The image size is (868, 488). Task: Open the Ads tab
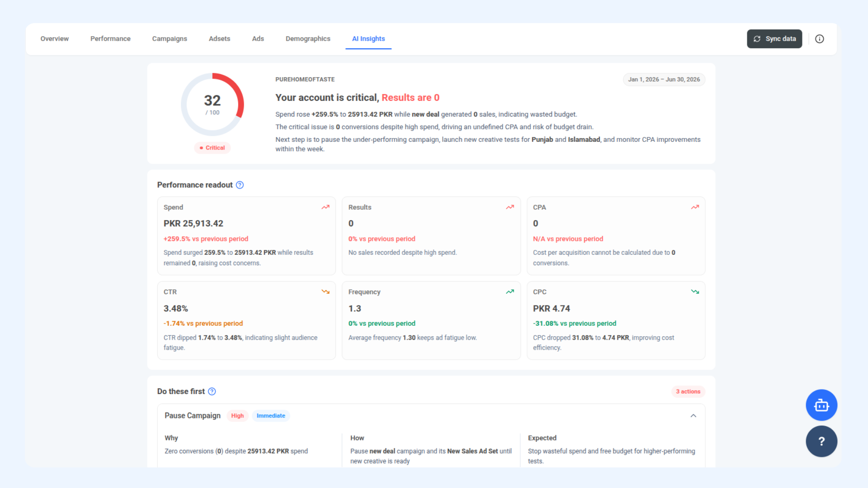pos(258,39)
